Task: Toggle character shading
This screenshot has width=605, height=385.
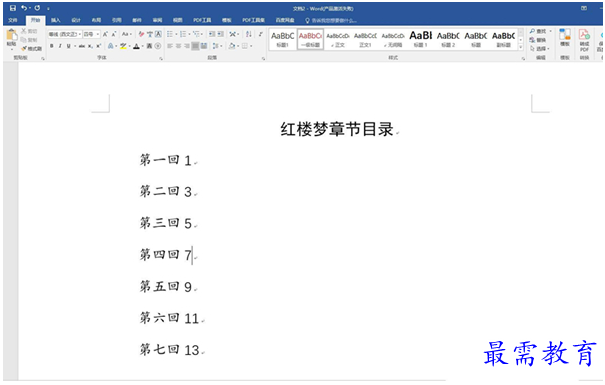Action: 149,46
